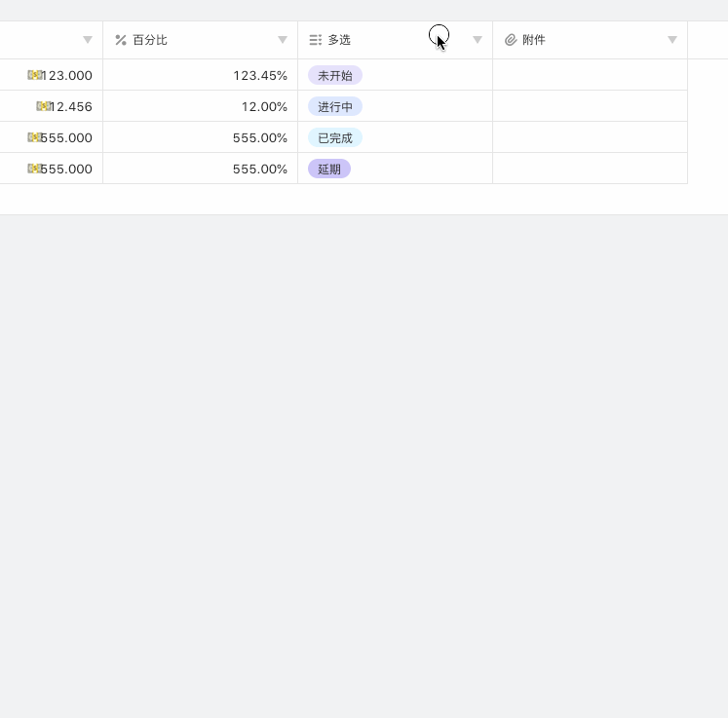Click the empty 附件 cell in 进行中 row
728x718 pixels.
tap(591, 106)
